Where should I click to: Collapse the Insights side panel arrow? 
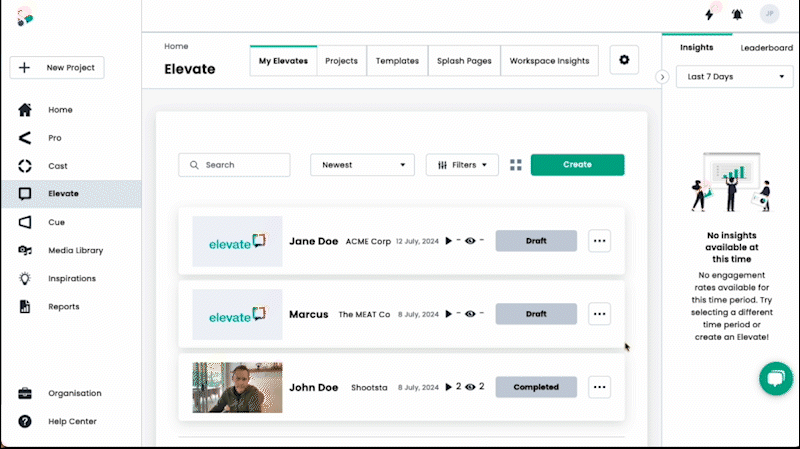coord(661,77)
